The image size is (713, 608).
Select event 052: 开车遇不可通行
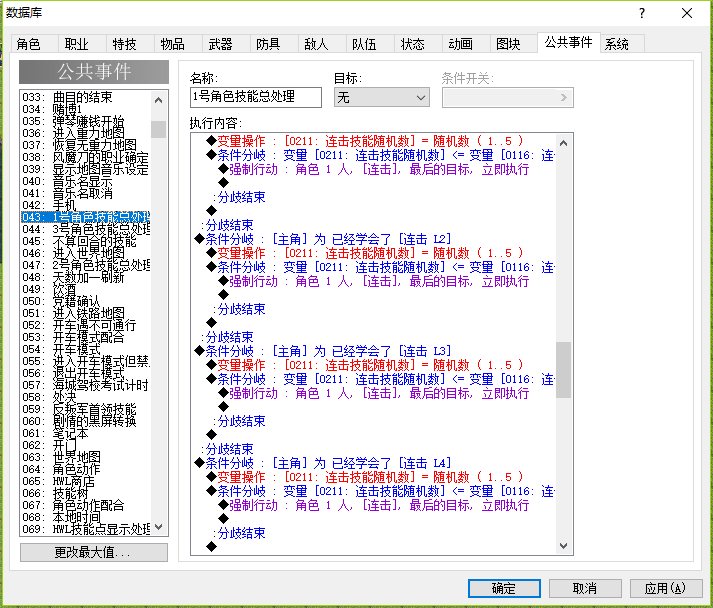[x=86, y=325]
